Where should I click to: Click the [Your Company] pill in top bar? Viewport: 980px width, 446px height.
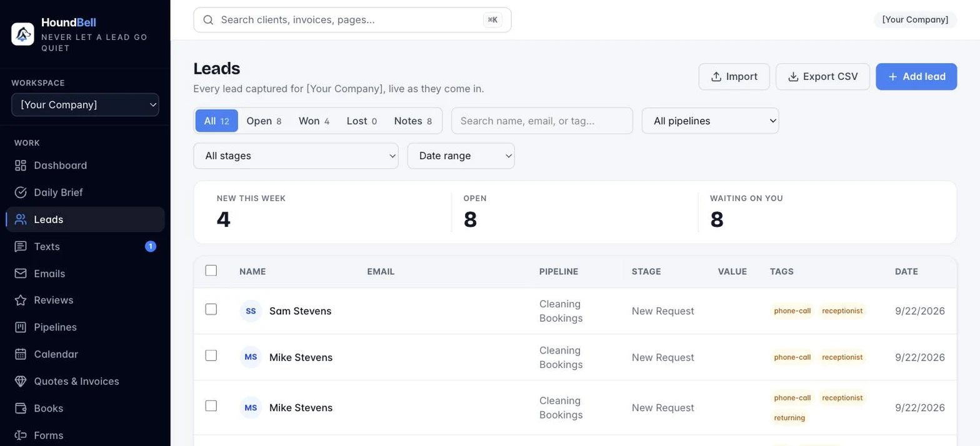point(915,20)
